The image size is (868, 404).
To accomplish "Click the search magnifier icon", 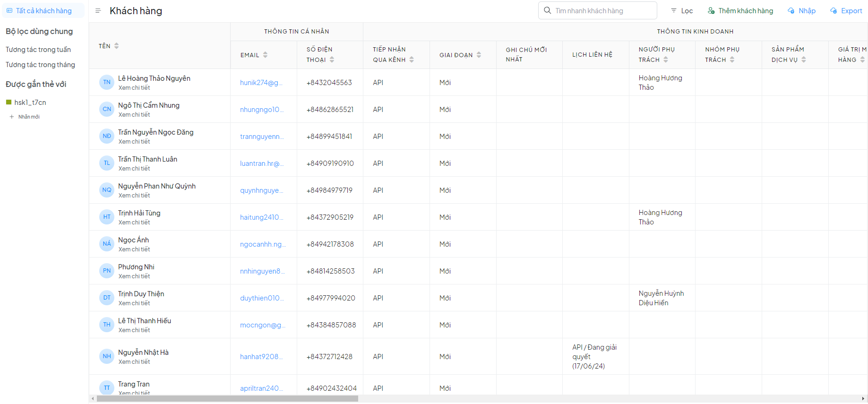I will click(547, 10).
